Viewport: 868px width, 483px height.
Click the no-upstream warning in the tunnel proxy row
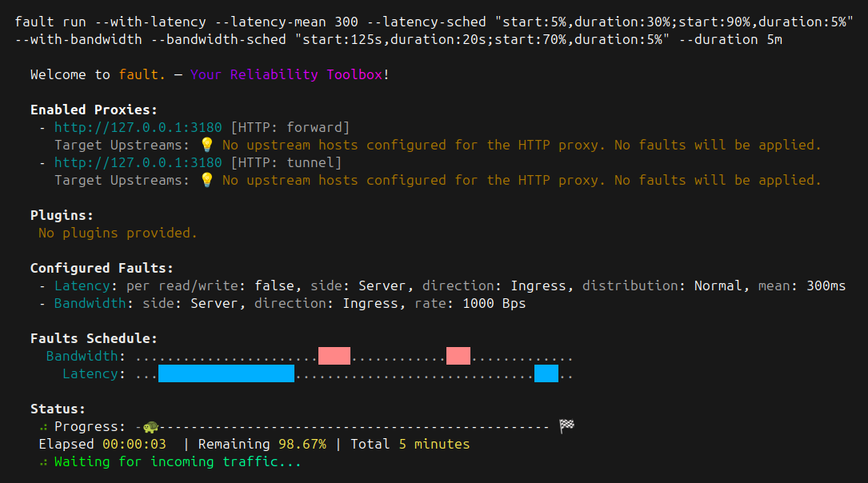(x=522, y=181)
